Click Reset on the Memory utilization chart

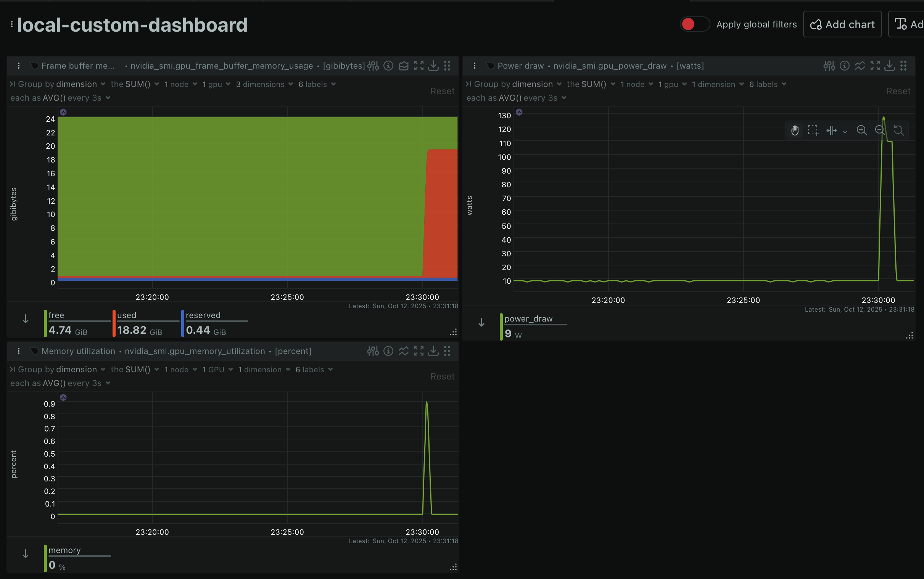[x=442, y=376]
